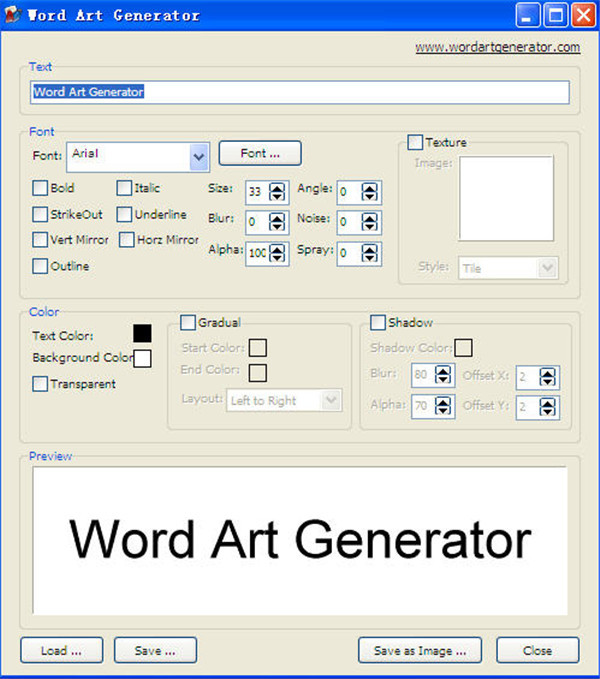Expand the texture Style Tile dropdown
The width and height of the screenshot is (600, 679).
coord(547,268)
